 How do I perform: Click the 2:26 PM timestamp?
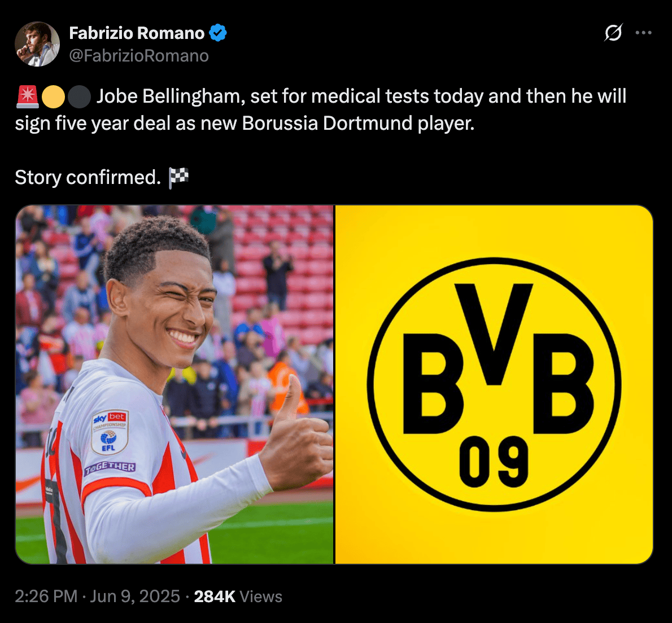tap(46, 596)
